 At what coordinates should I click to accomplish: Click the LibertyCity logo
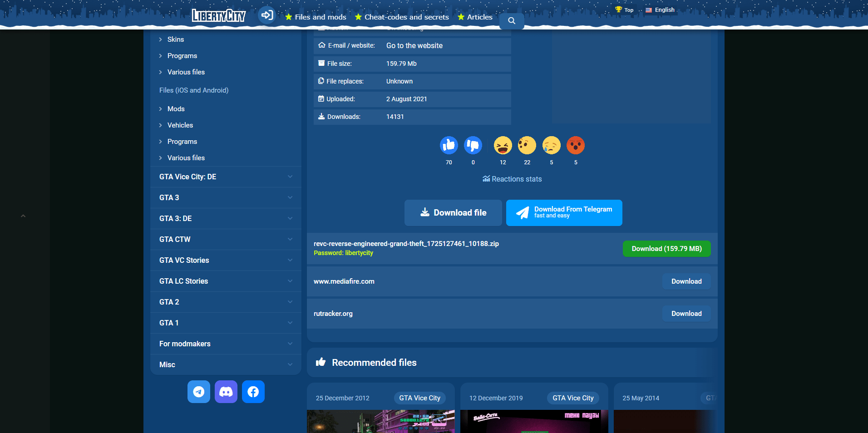pyautogui.click(x=218, y=15)
